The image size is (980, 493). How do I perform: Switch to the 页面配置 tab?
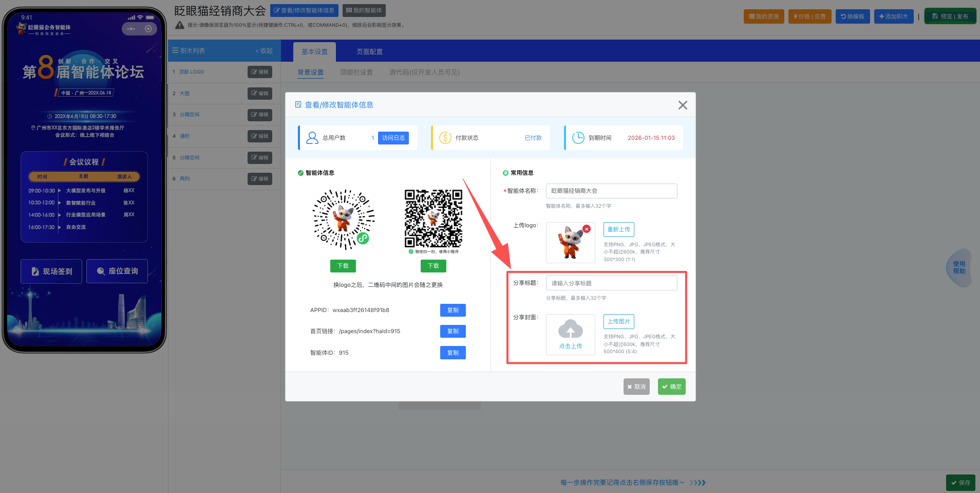click(x=369, y=52)
